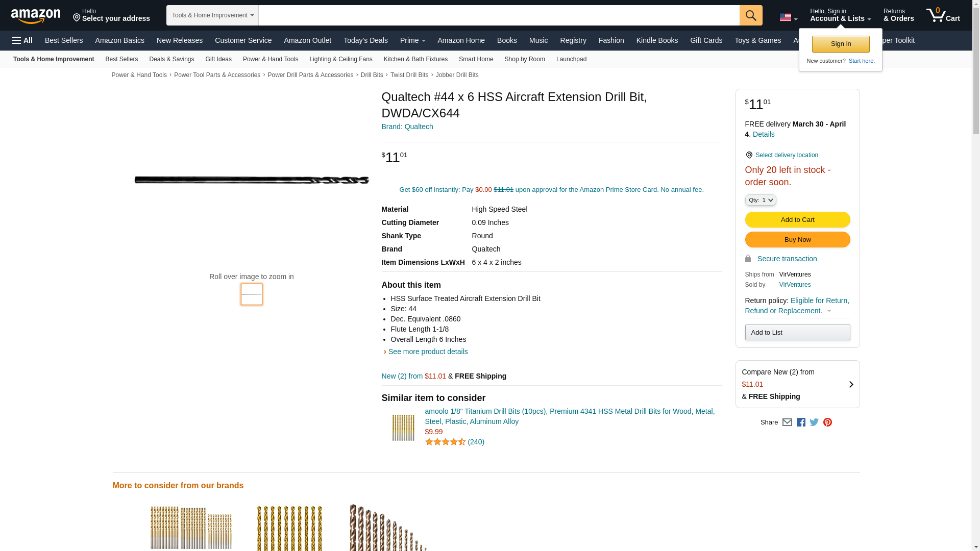This screenshot has height=551, width=980.
Task: Select the drill bit image thumbnail
Action: point(251,294)
